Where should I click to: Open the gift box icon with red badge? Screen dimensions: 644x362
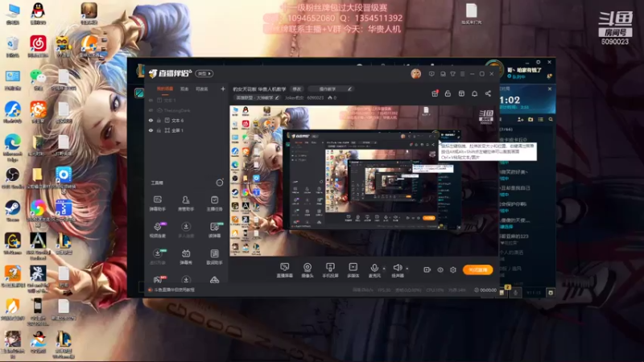point(435,93)
